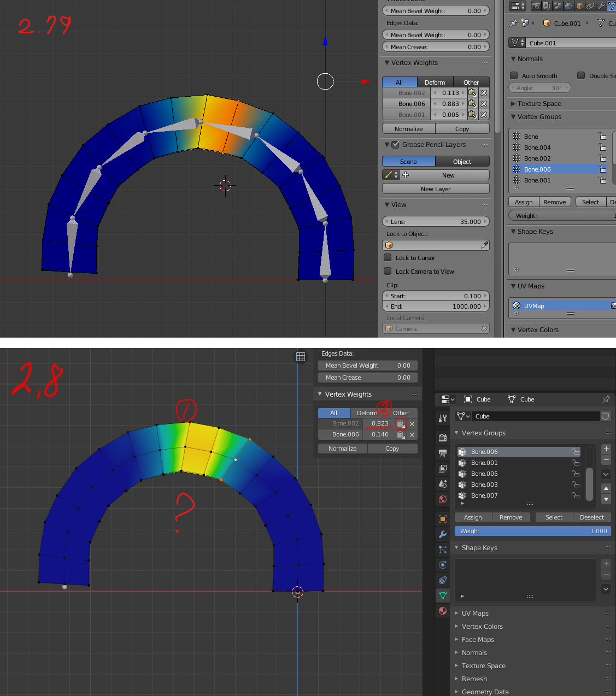Open the Modifiers wrench tab in lower properties
The height and width of the screenshot is (696, 616).
pos(443,534)
